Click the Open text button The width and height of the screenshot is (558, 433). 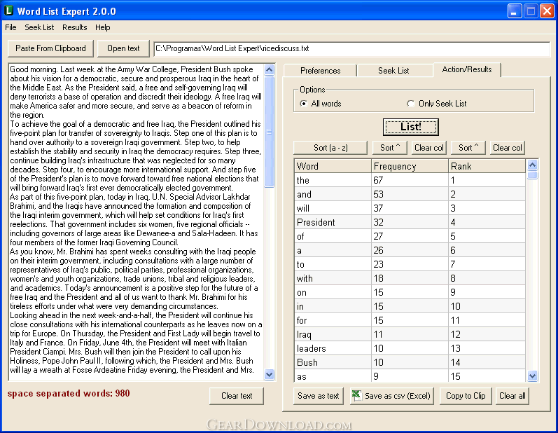[123, 48]
